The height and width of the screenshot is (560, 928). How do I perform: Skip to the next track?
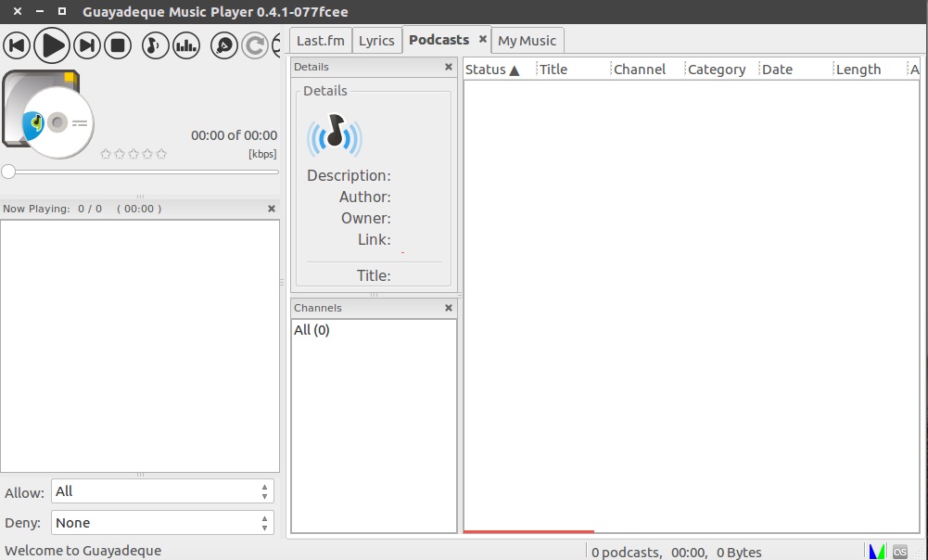pos(87,45)
